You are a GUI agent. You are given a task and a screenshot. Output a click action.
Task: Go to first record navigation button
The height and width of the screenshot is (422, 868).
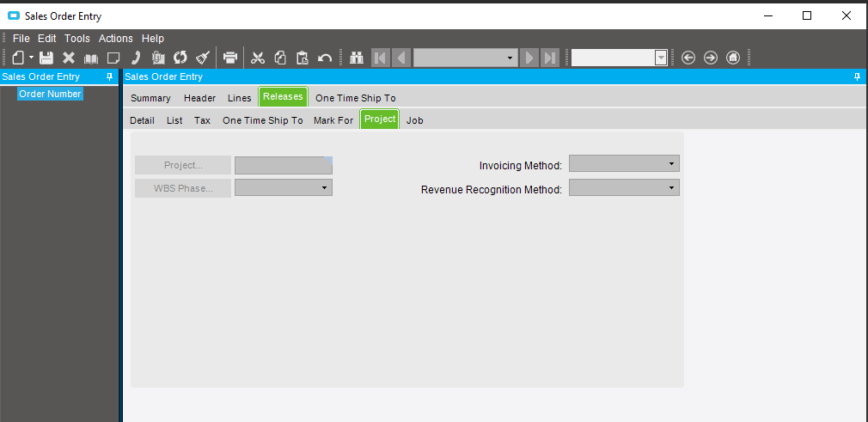(381, 58)
